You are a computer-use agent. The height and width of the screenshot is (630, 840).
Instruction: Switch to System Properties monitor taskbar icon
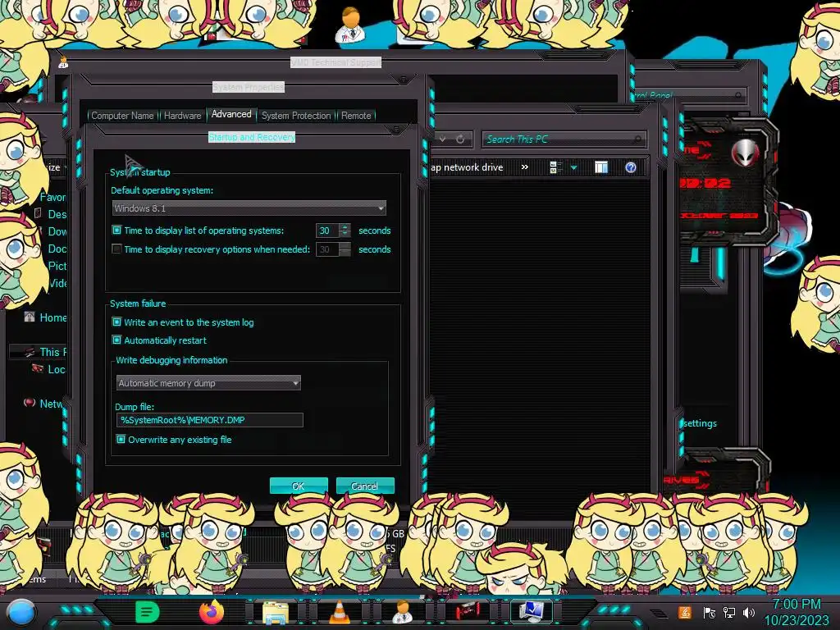click(x=532, y=612)
